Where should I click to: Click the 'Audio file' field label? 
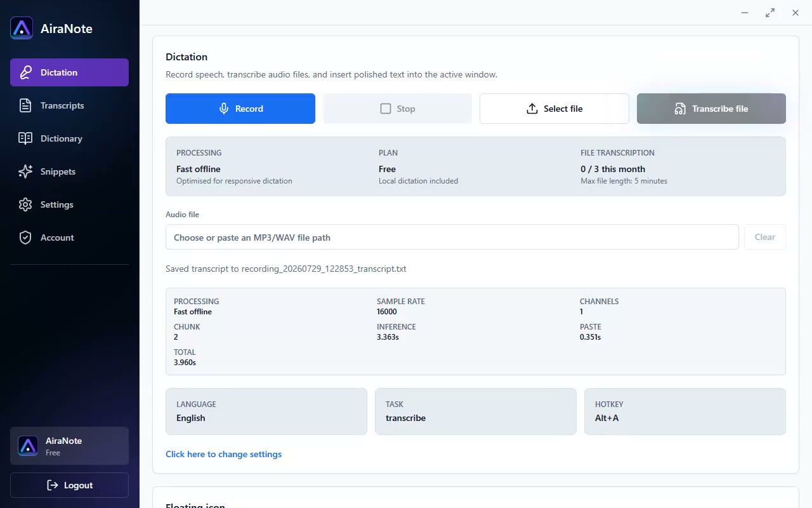182,215
